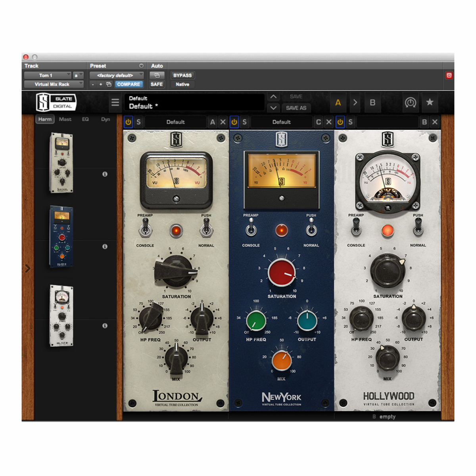The image size is (476, 476).
Task: Remove the Hollywood module with X
Action: pos(435,122)
